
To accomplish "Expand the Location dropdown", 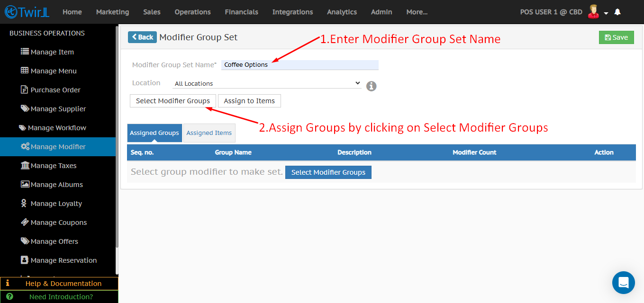I will coord(267,83).
